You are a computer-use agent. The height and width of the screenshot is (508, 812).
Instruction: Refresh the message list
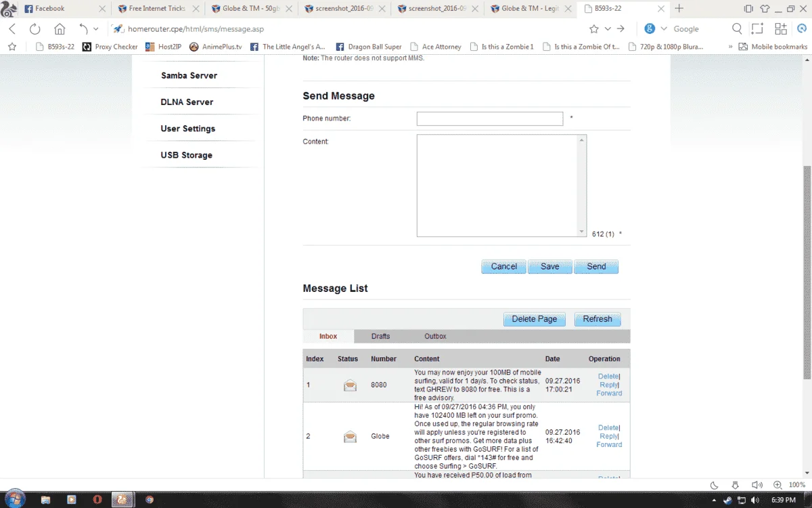click(597, 319)
